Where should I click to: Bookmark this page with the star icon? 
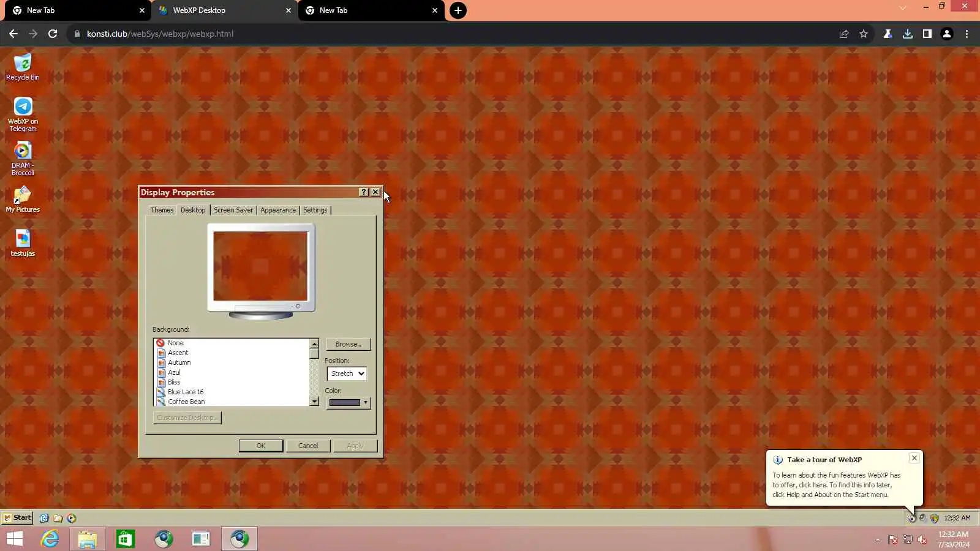coord(864,34)
